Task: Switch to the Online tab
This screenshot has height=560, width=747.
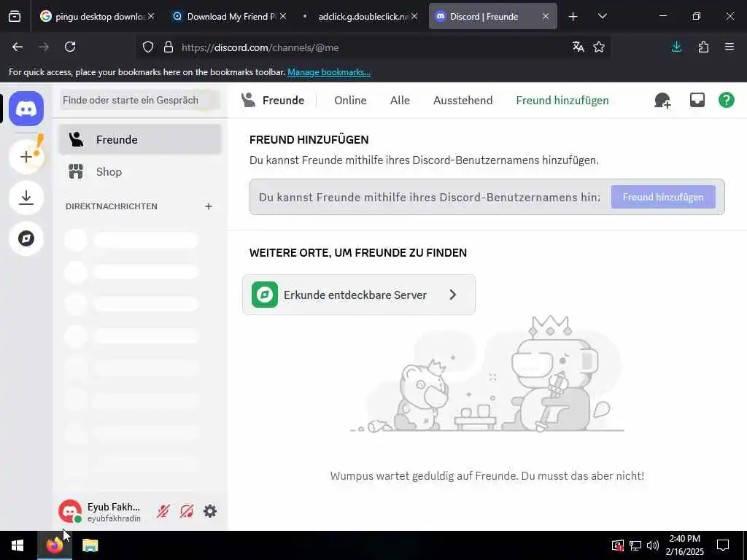Action: [x=350, y=100]
